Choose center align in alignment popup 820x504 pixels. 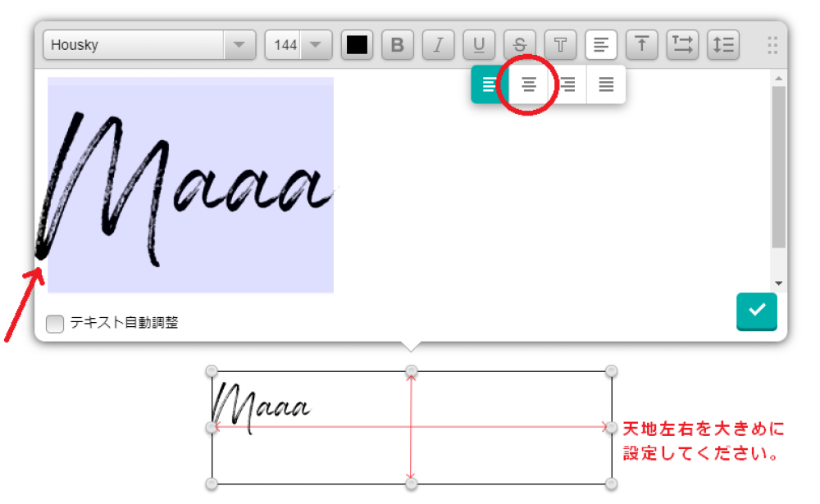coord(529,84)
